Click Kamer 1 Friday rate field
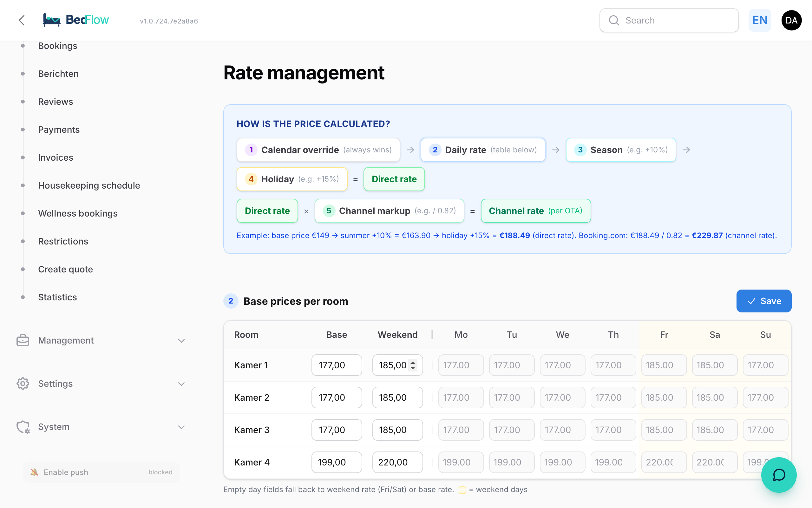The width and height of the screenshot is (812, 508). (664, 365)
